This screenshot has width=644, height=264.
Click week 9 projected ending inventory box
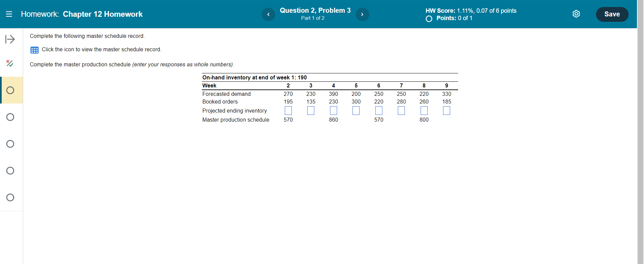click(447, 111)
